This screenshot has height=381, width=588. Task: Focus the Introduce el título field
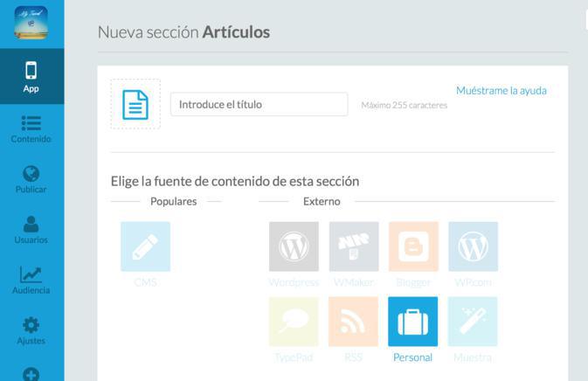click(259, 105)
